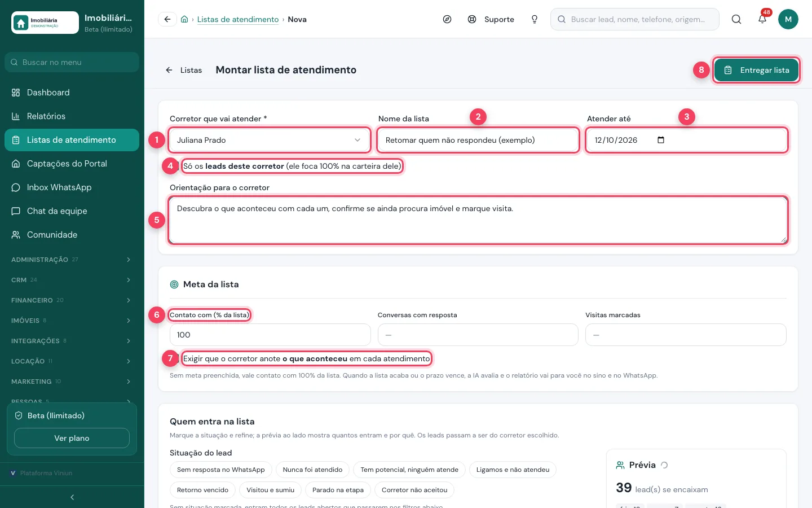Open Dashboard in the sidebar
This screenshot has width=812, height=508.
(x=72, y=93)
